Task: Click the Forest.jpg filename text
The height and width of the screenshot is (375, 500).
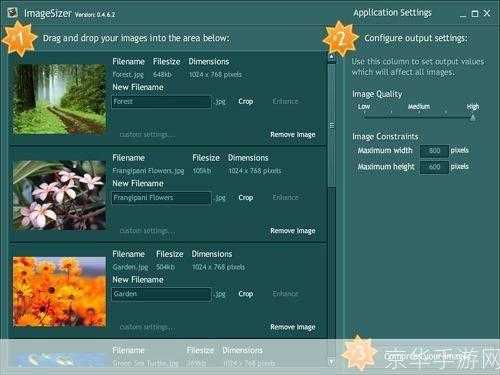Action: pos(128,75)
